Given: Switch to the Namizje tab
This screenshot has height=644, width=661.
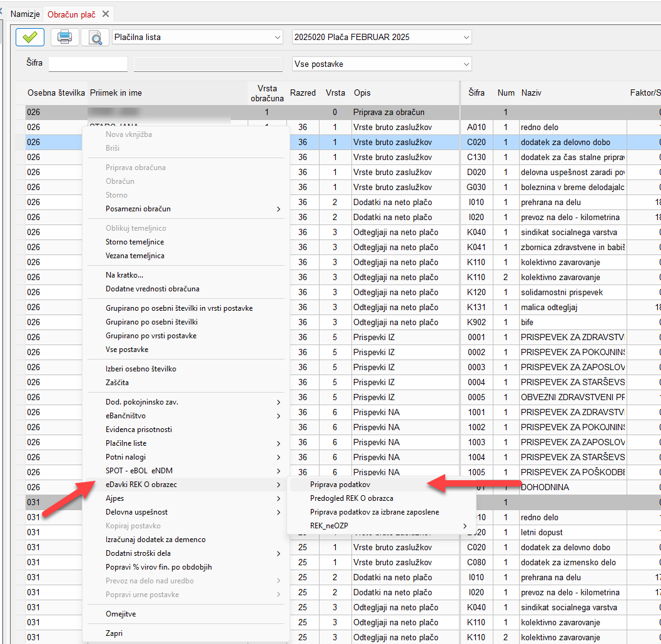Looking at the screenshot, I should (25, 14).
